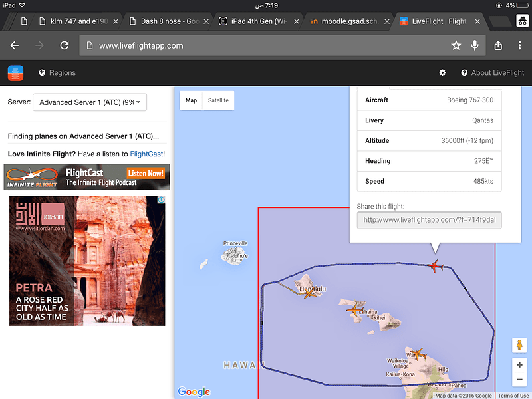
Task: Close the moodle.gsad.sch tab
Action: click(x=387, y=21)
